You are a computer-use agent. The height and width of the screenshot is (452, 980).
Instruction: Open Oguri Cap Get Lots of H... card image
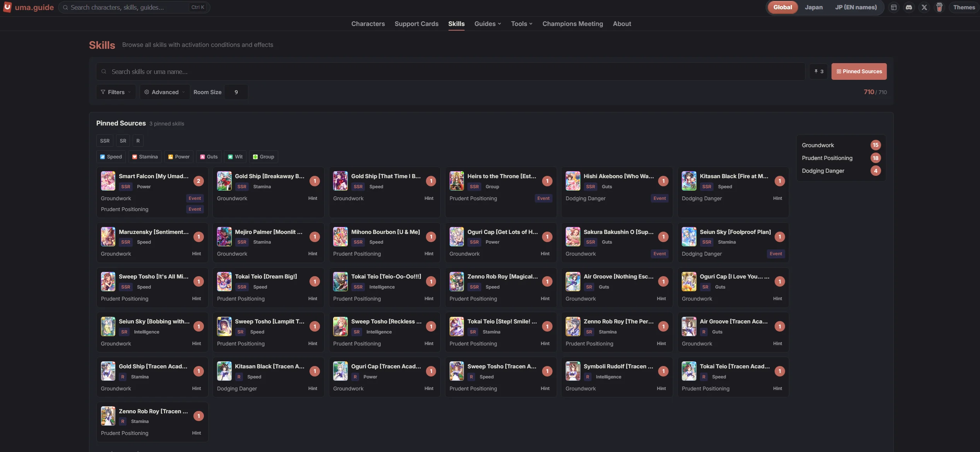coord(457,237)
